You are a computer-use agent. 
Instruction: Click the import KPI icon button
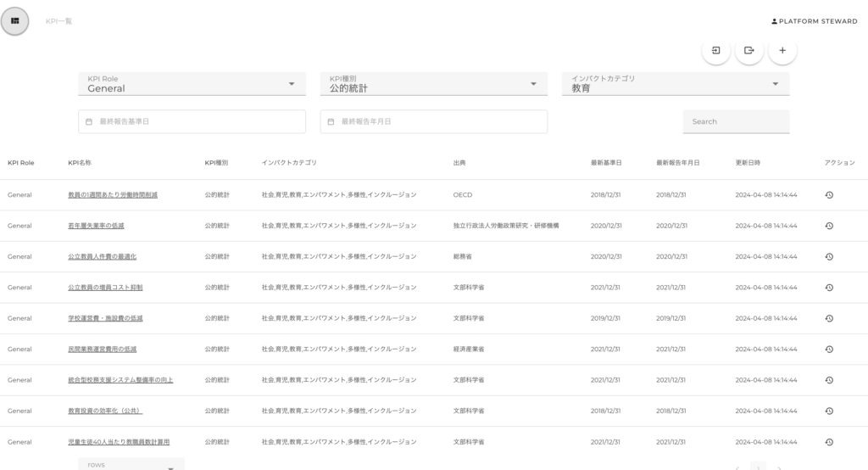click(x=716, y=51)
